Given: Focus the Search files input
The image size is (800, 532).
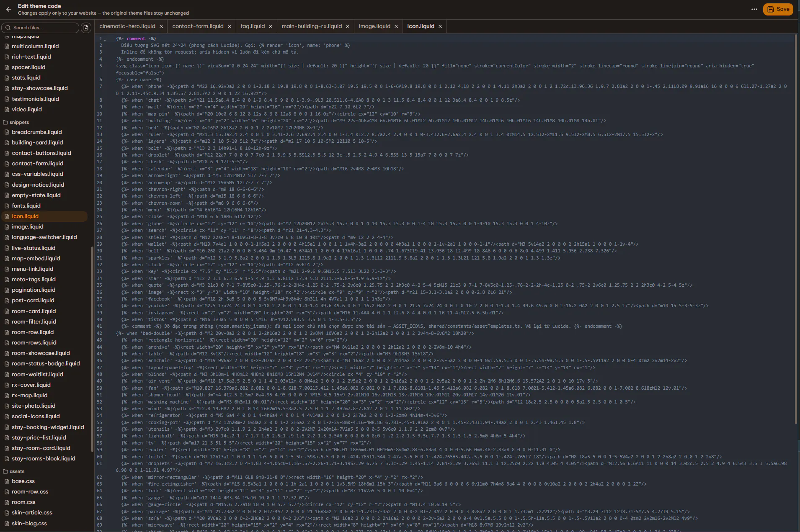Looking at the screenshot, I should click(40, 28).
